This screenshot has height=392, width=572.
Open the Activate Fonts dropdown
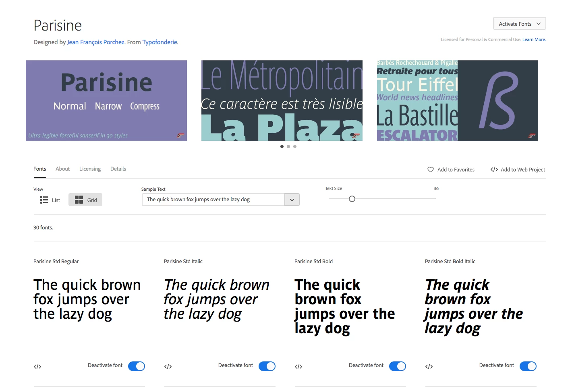520,24
